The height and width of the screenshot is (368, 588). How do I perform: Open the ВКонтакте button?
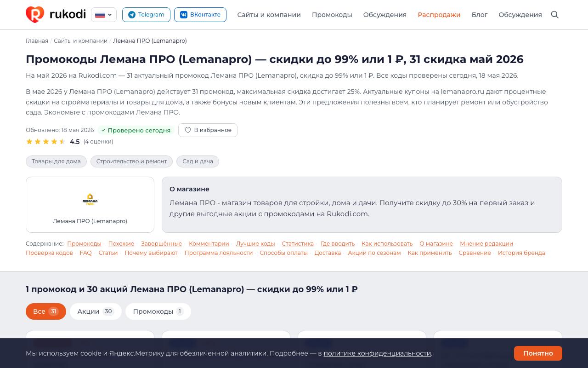(x=200, y=15)
